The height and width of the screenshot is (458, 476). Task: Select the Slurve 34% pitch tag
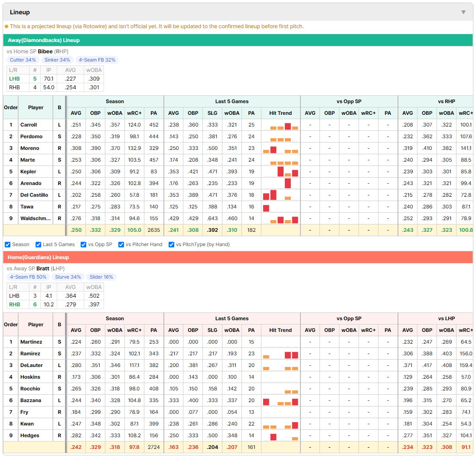click(x=68, y=277)
